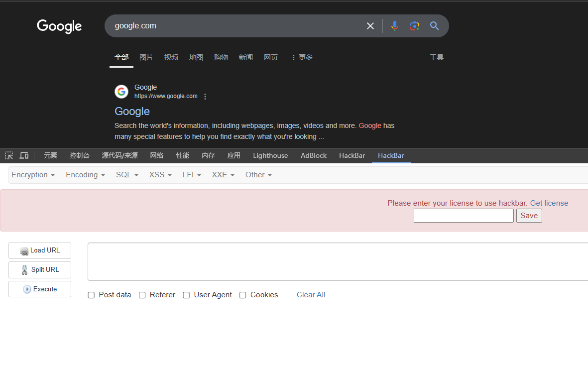Click three-dot options beside google.com result
The width and height of the screenshot is (588, 368).
pyautogui.click(x=205, y=97)
